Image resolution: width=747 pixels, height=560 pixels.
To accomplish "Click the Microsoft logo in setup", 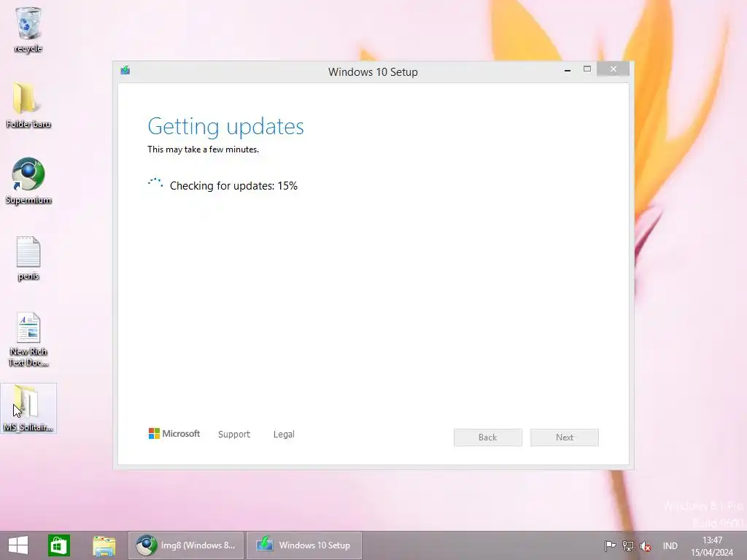I will click(174, 433).
